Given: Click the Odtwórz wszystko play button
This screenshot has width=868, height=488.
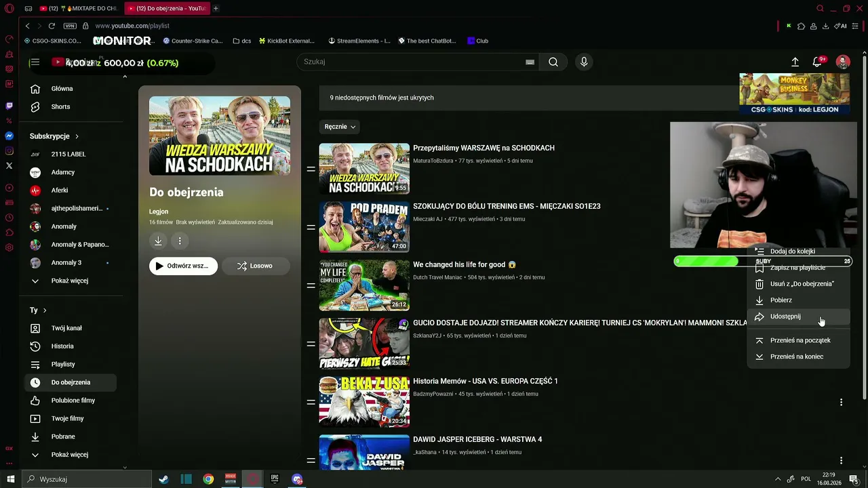Looking at the screenshot, I should [183, 266].
